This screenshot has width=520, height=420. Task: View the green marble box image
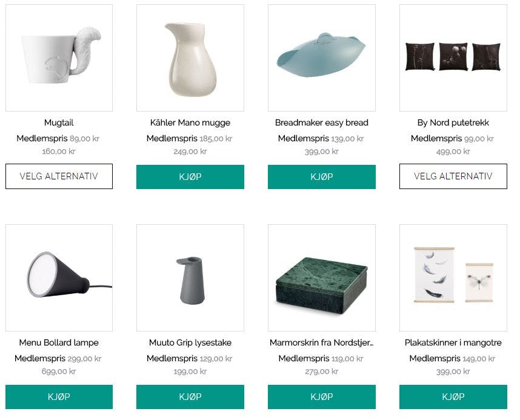(x=322, y=278)
